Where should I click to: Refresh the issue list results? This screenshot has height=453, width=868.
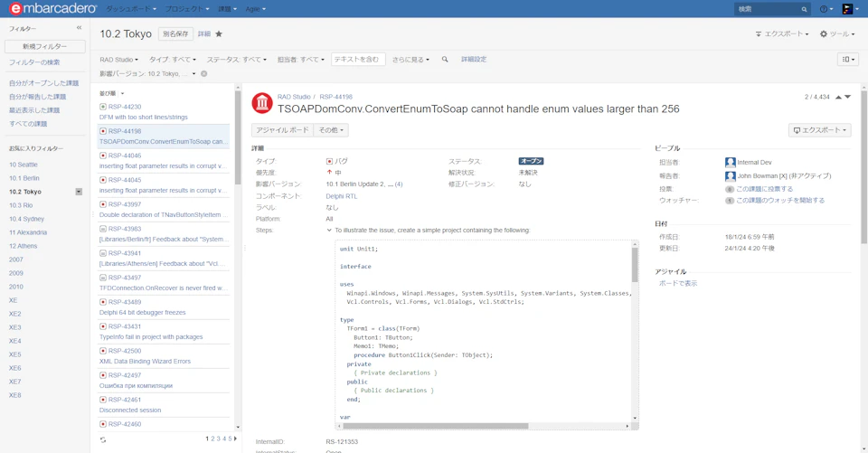tap(103, 439)
